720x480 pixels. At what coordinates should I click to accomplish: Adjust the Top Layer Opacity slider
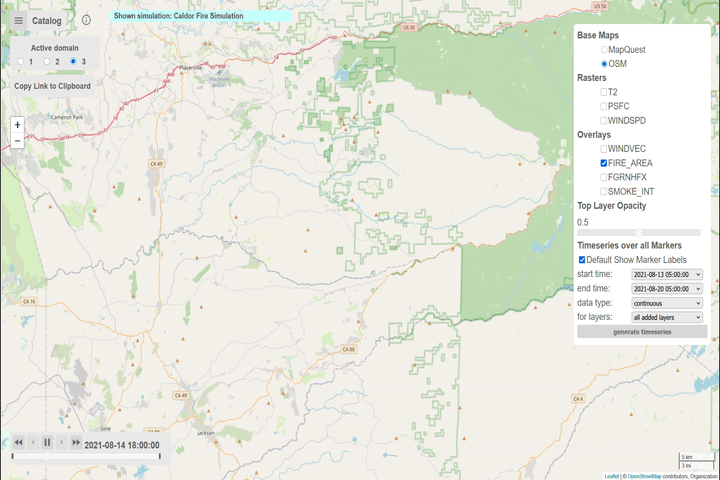click(639, 233)
